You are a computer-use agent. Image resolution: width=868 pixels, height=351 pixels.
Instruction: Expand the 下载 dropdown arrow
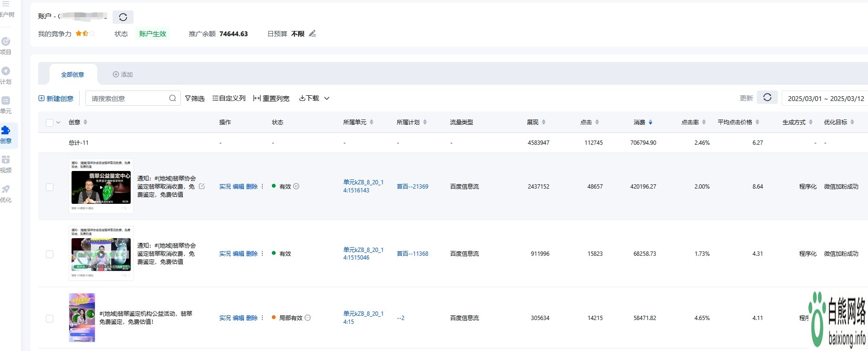tap(327, 98)
